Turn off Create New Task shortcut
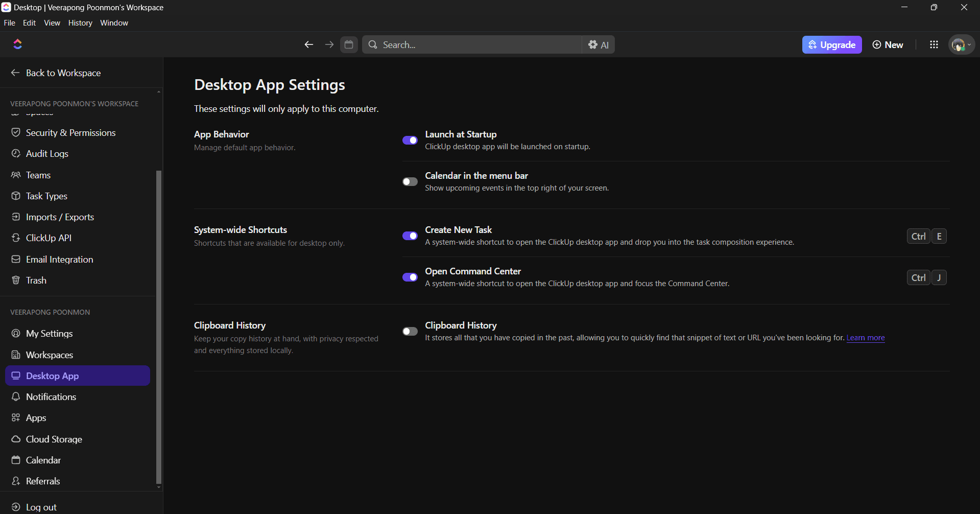Screen dimensions: 980x514 [410, 236]
